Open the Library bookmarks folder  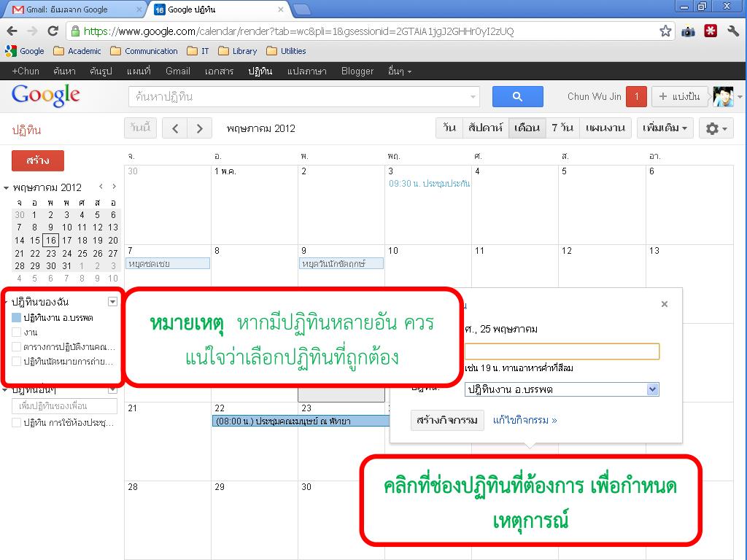[x=238, y=51]
